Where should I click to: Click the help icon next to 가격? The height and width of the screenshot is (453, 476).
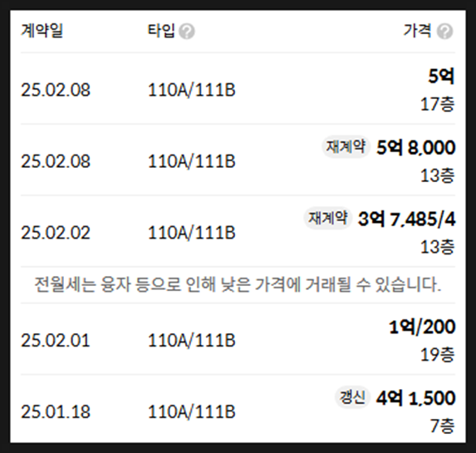pos(444,32)
